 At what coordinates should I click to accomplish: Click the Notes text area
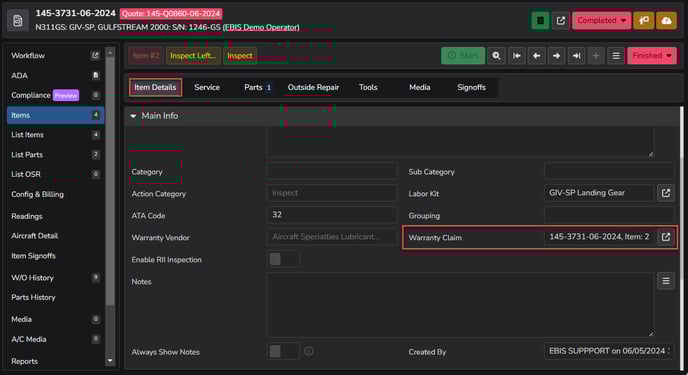point(460,305)
